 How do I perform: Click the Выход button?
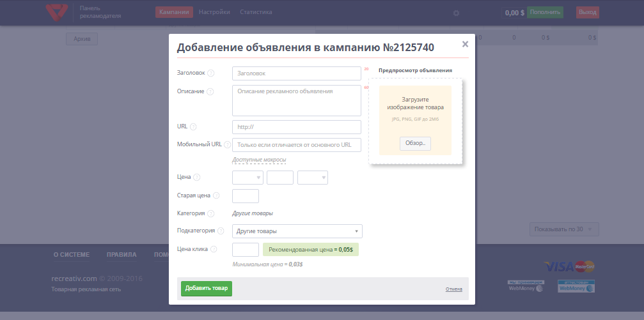[587, 12]
